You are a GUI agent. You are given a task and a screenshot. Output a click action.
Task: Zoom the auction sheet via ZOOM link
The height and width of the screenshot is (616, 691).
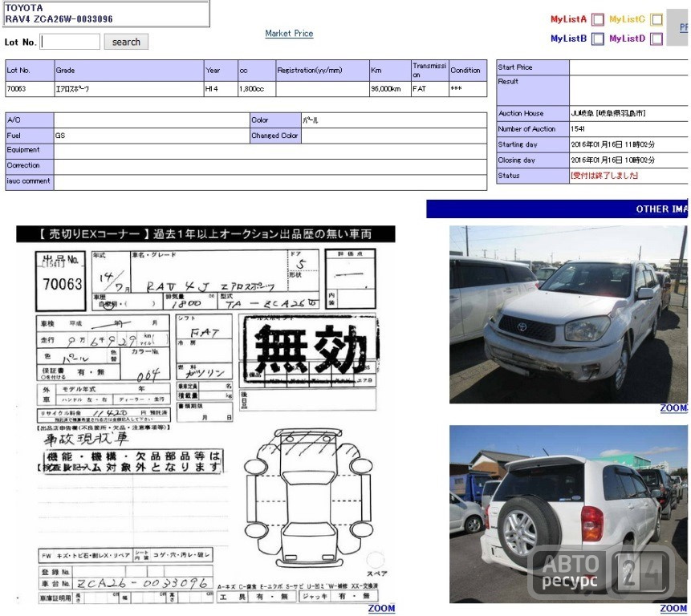click(381, 608)
